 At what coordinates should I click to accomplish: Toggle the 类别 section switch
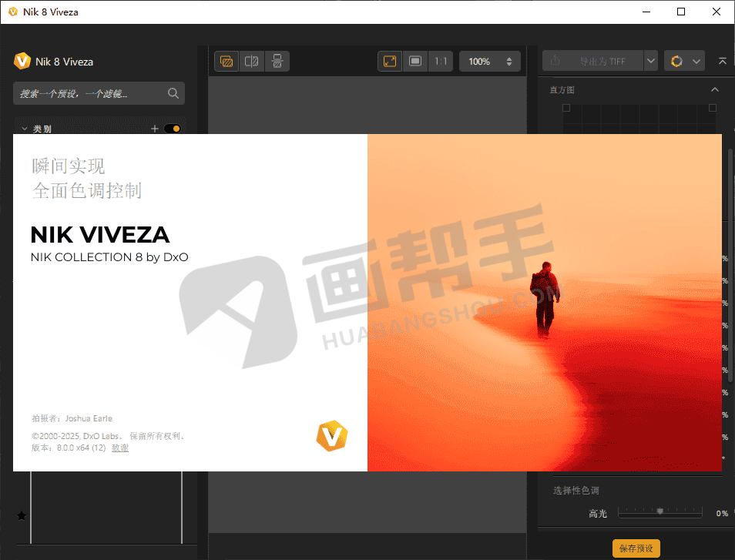click(173, 129)
